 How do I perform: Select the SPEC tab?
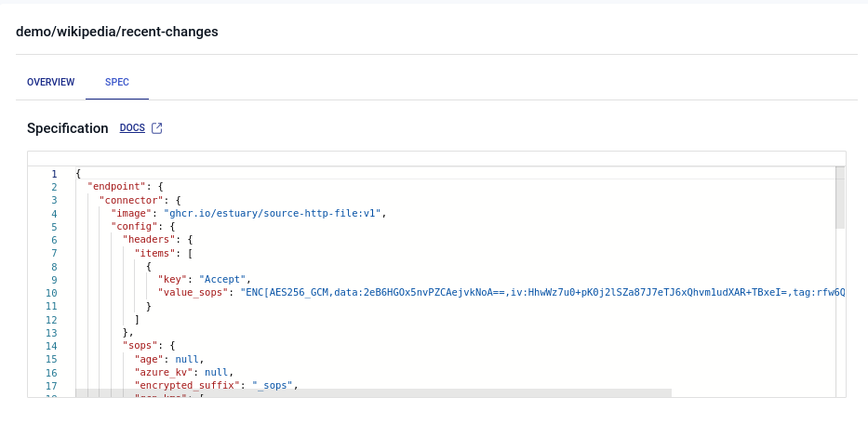tap(117, 82)
